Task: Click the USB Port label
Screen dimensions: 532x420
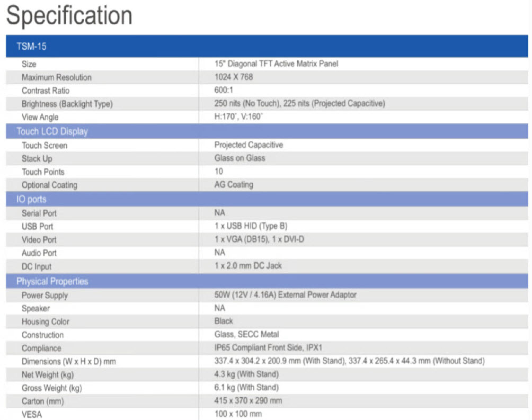Action: pos(37,227)
